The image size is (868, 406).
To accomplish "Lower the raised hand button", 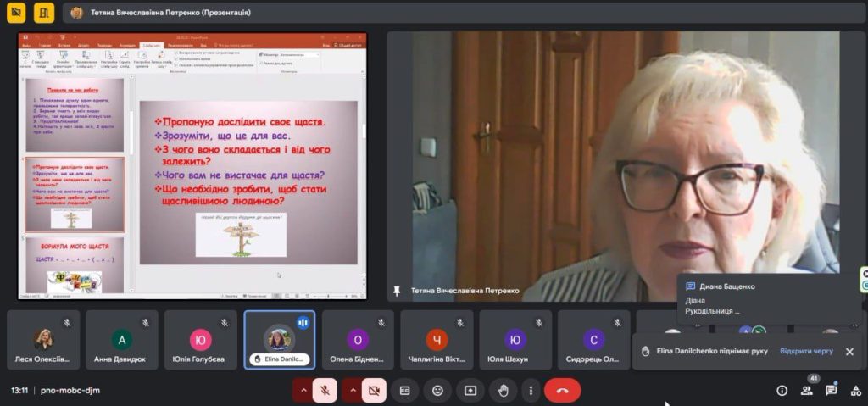I will (504, 390).
